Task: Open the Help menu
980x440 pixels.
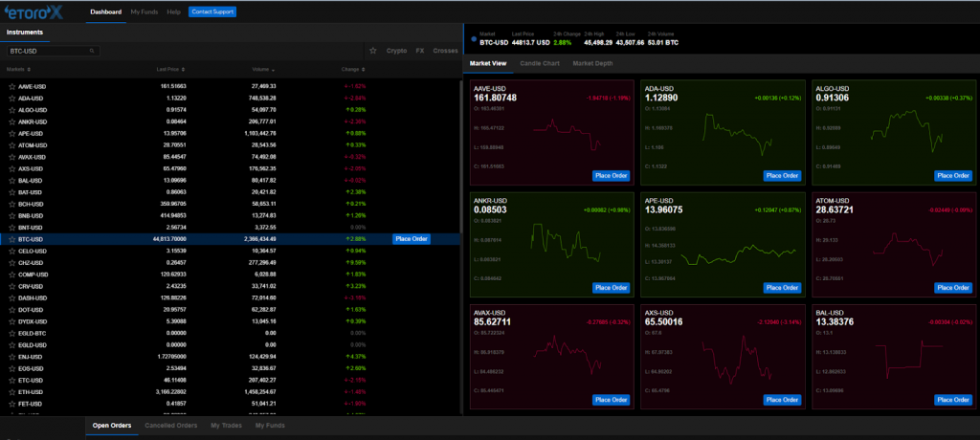Action: pyautogui.click(x=174, y=11)
